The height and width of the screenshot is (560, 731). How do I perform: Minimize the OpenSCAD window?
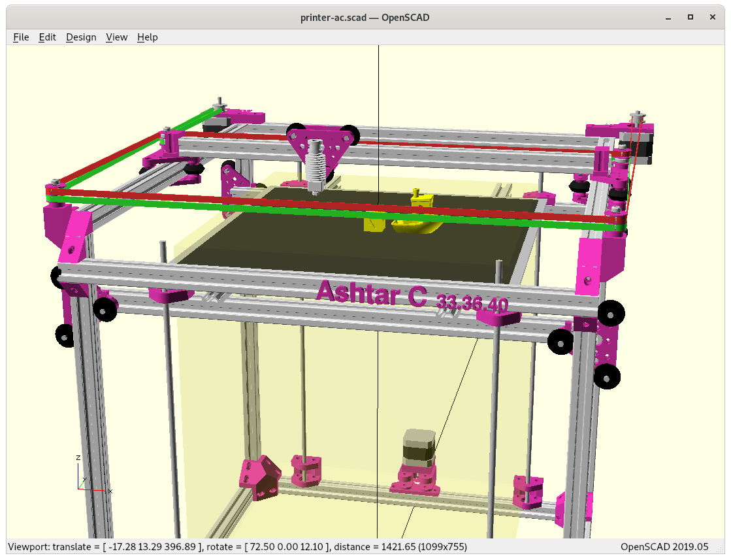click(x=668, y=17)
